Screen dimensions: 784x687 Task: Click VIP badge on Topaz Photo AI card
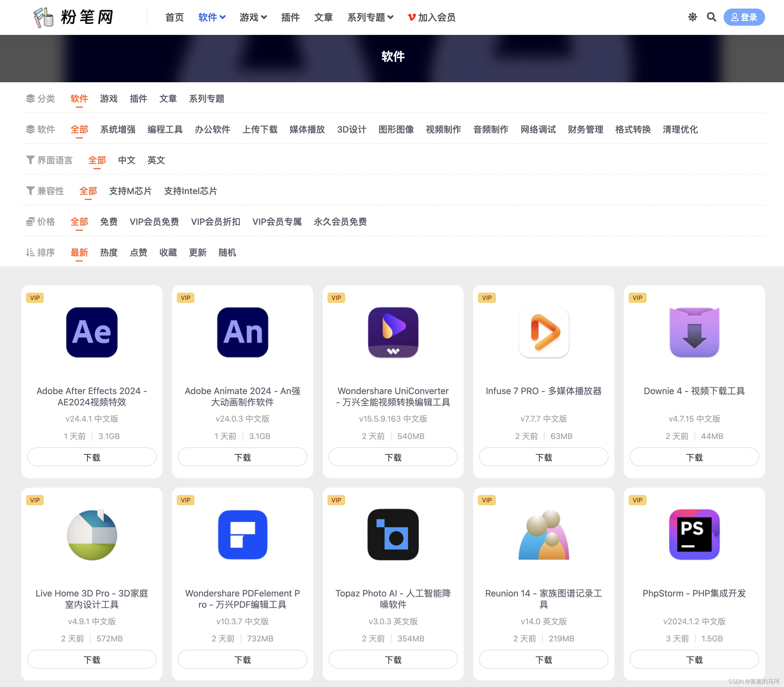(x=336, y=500)
